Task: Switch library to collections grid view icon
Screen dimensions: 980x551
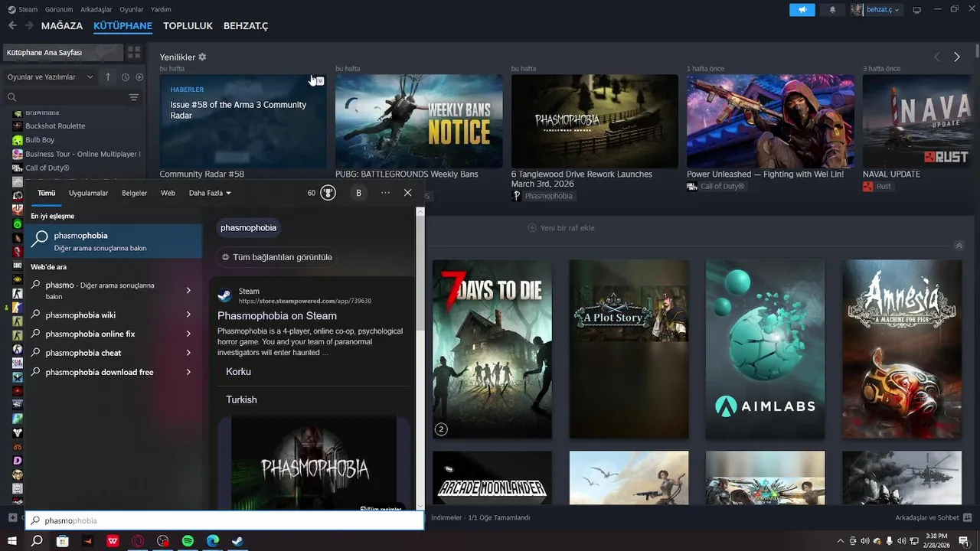Action: pos(134,53)
